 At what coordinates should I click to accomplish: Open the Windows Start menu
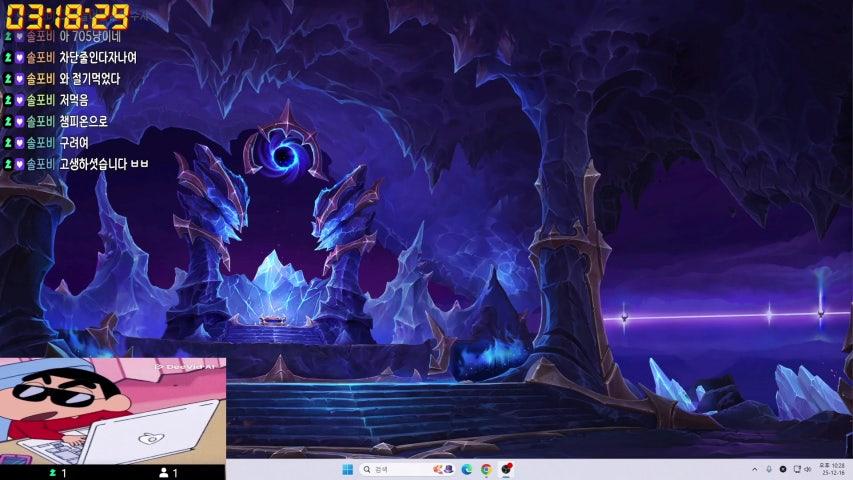click(x=347, y=469)
